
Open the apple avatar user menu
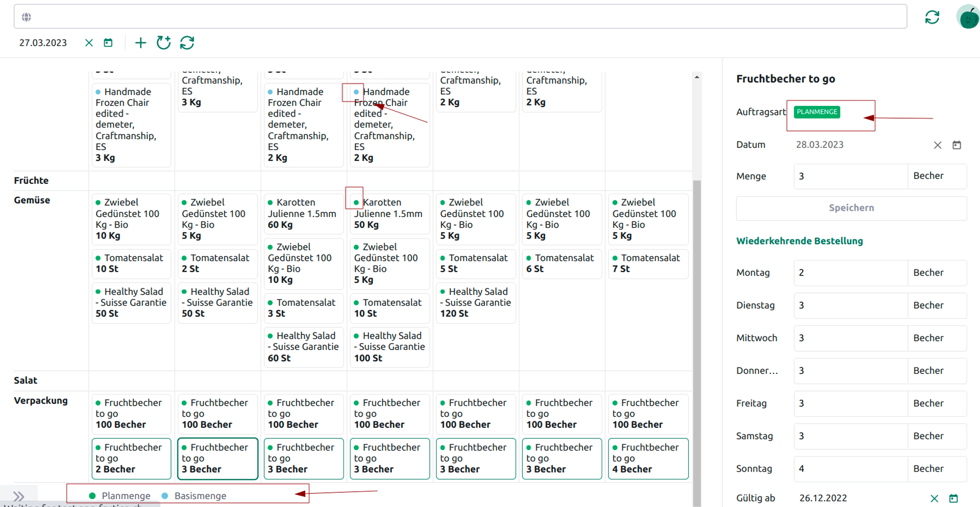pos(968,18)
